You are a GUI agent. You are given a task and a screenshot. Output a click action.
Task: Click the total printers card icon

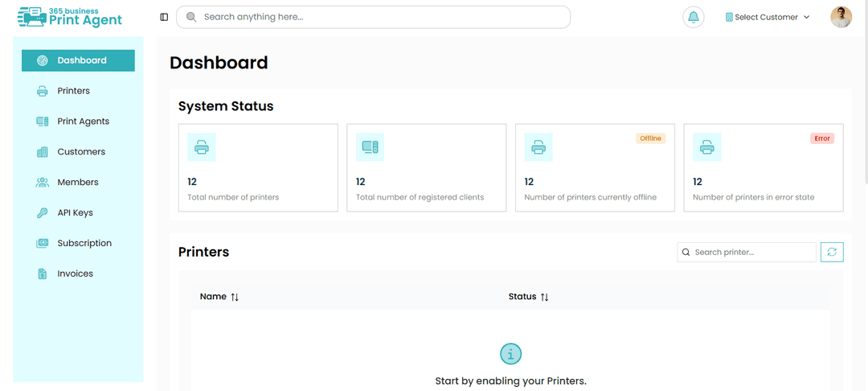[202, 147]
